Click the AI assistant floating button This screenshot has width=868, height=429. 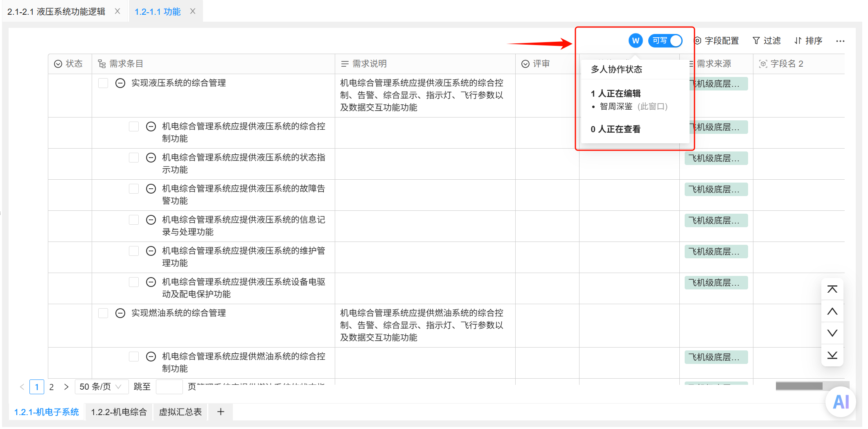point(841,402)
